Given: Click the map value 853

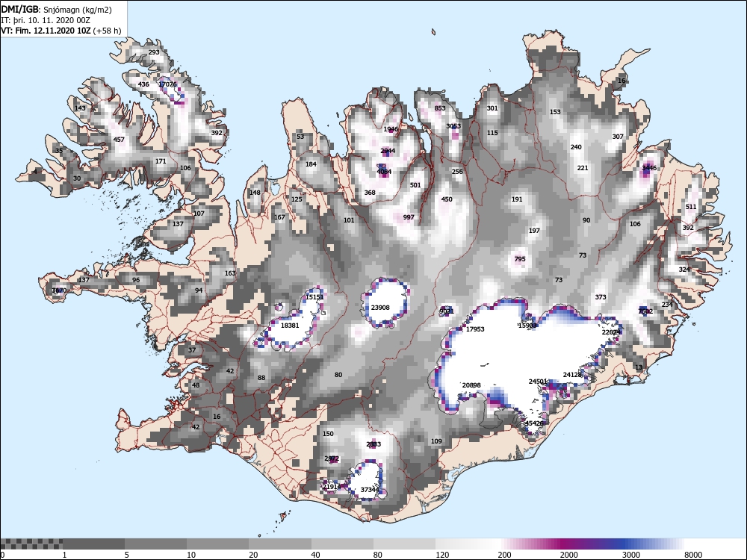Looking at the screenshot, I should pyautogui.click(x=440, y=108).
